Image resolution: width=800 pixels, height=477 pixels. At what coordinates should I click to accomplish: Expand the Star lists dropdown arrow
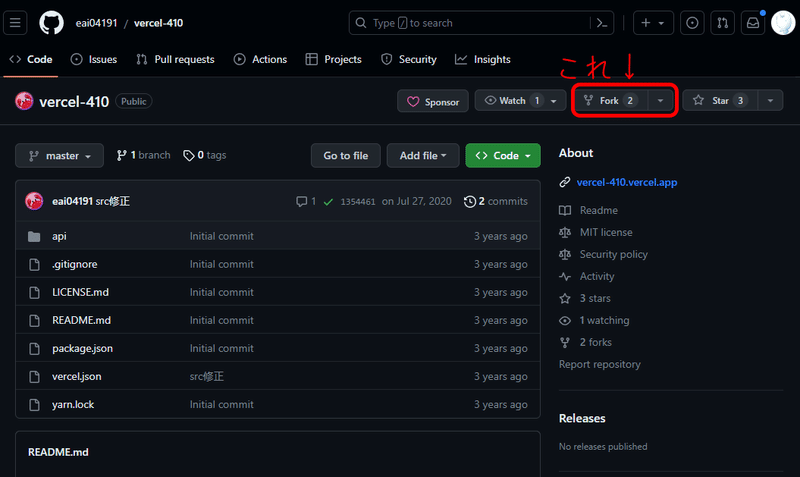(770, 101)
